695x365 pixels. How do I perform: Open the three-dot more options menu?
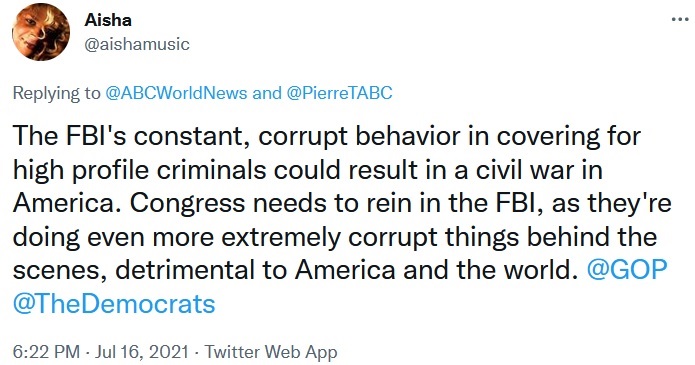(680, 20)
